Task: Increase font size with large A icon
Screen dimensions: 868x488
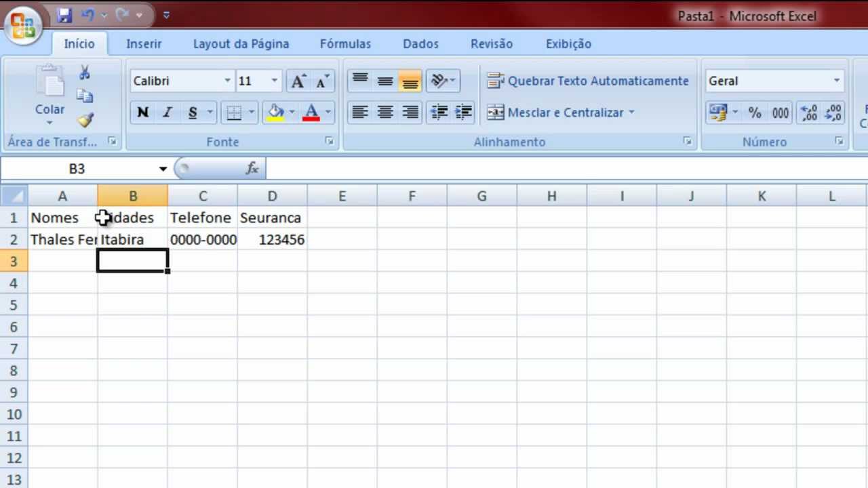Action: coord(298,81)
